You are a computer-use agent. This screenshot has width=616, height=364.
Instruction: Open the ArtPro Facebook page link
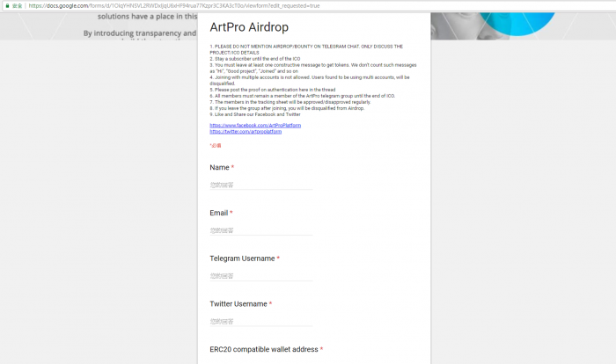pos(255,125)
